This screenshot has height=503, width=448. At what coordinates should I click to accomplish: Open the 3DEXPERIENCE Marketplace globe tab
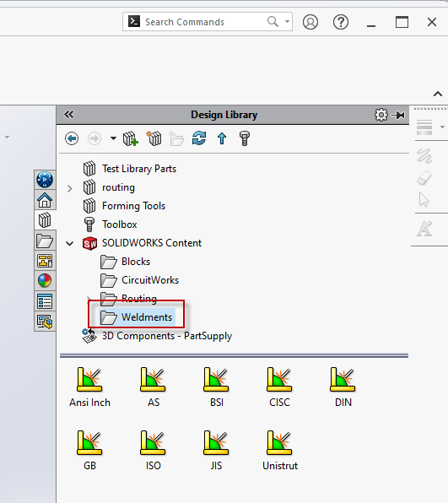45,180
